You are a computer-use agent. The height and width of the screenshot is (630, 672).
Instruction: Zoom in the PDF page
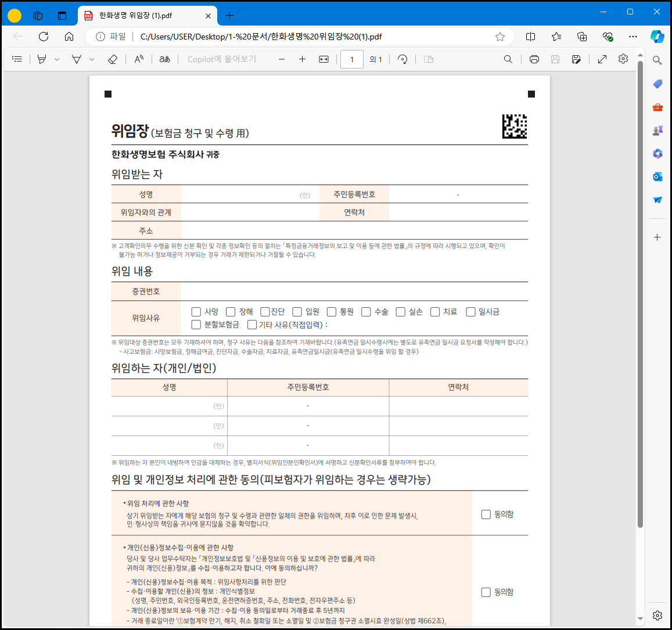tap(302, 59)
